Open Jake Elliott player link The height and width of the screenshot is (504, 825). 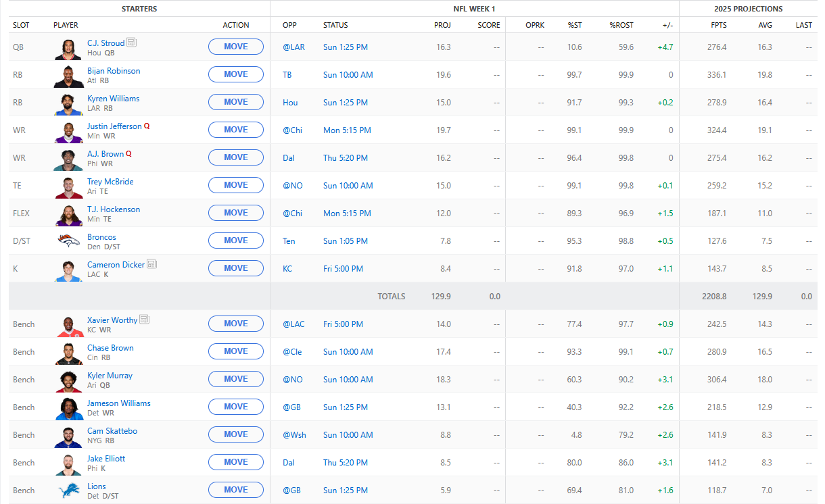(106, 459)
